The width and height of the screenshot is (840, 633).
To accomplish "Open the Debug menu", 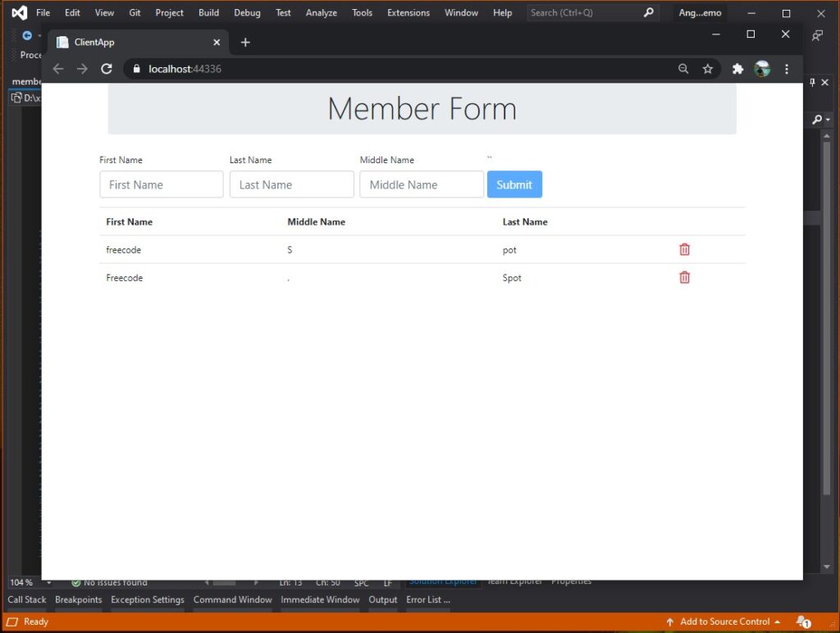I will click(247, 12).
